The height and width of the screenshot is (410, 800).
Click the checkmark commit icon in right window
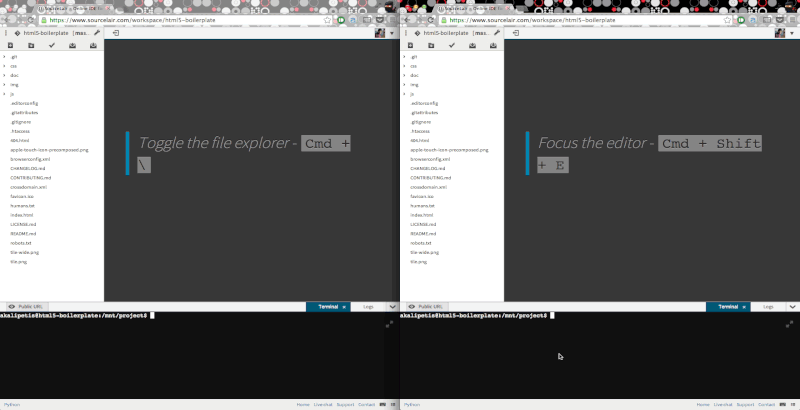point(452,45)
